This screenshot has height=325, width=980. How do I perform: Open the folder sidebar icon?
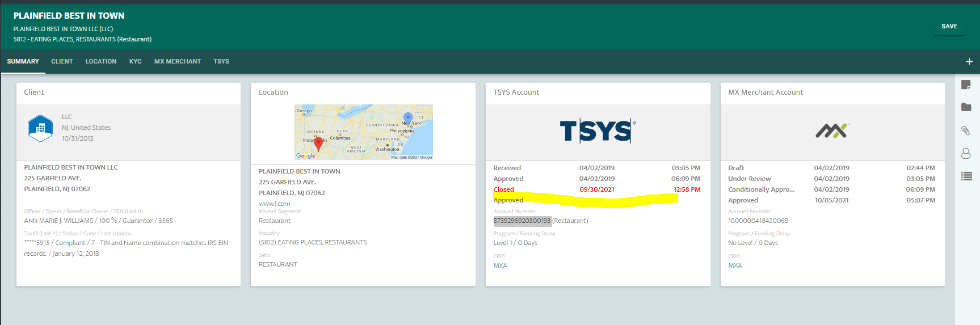[966, 107]
